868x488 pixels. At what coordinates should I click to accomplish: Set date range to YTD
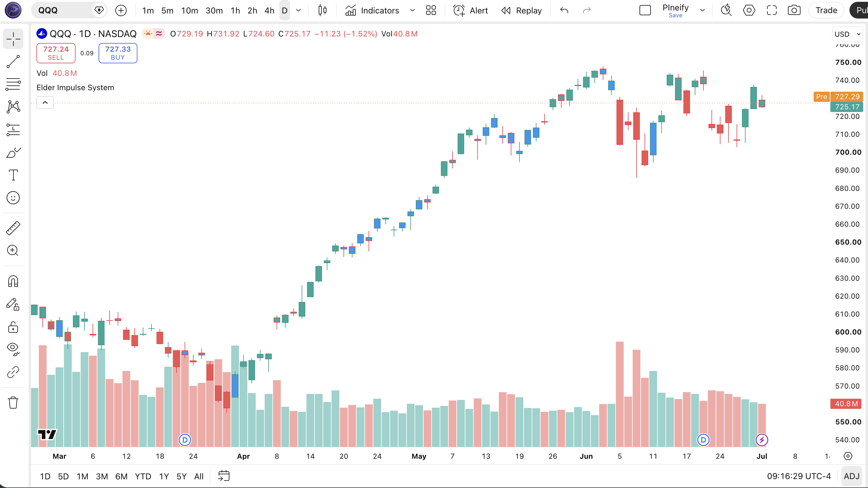tap(143, 476)
